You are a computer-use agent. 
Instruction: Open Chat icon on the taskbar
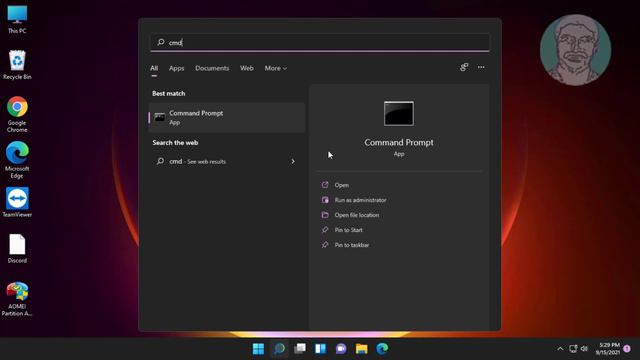point(341,349)
